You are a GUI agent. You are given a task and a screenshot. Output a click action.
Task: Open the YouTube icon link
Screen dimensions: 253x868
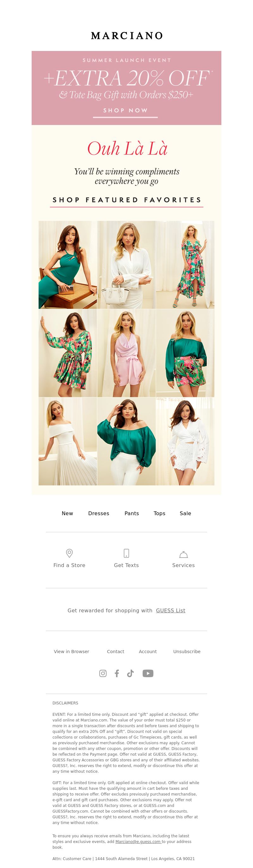(x=148, y=673)
